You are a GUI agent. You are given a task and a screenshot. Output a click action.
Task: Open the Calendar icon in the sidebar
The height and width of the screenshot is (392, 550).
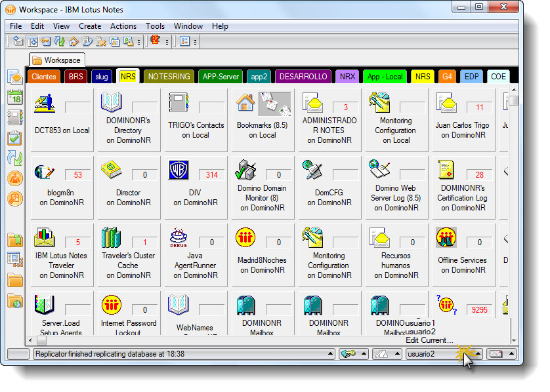pos(14,98)
